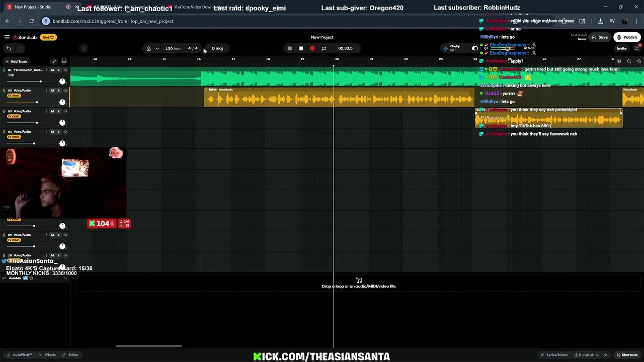Save the project

(x=600, y=37)
